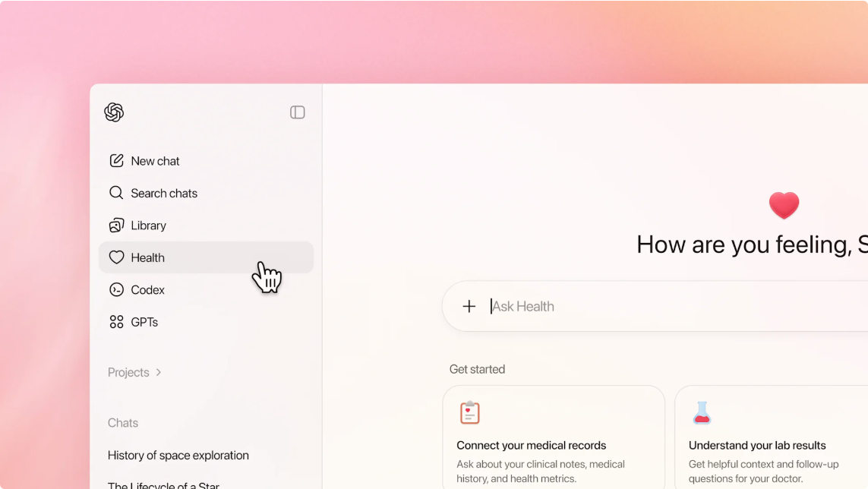Click the Projects section label
868x489 pixels.
[x=128, y=372]
